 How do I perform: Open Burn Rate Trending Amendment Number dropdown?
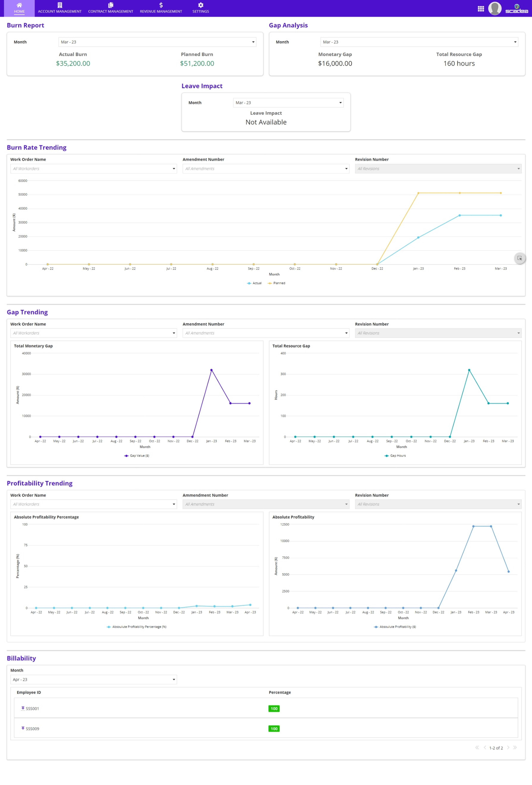[x=266, y=169]
